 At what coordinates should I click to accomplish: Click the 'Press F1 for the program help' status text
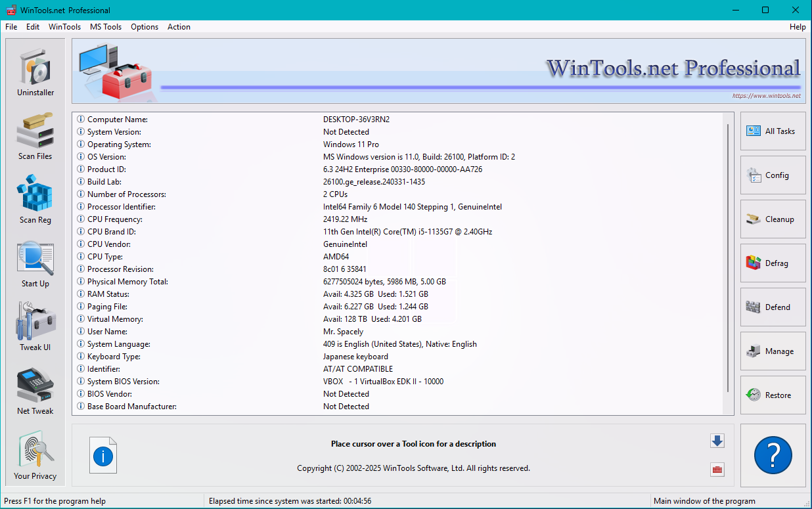(x=55, y=501)
